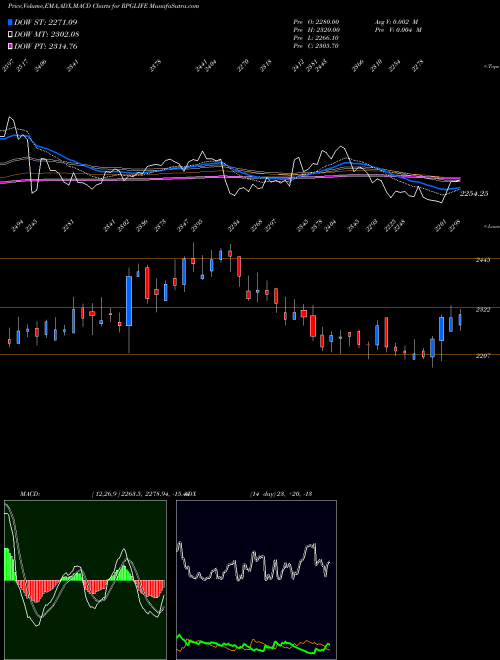Click the ADX (14 day) values text

281,494
